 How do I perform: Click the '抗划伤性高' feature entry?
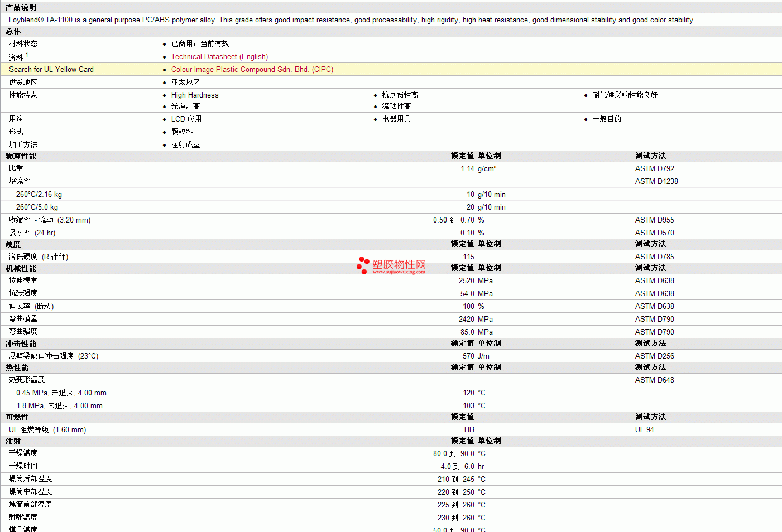point(400,95)
